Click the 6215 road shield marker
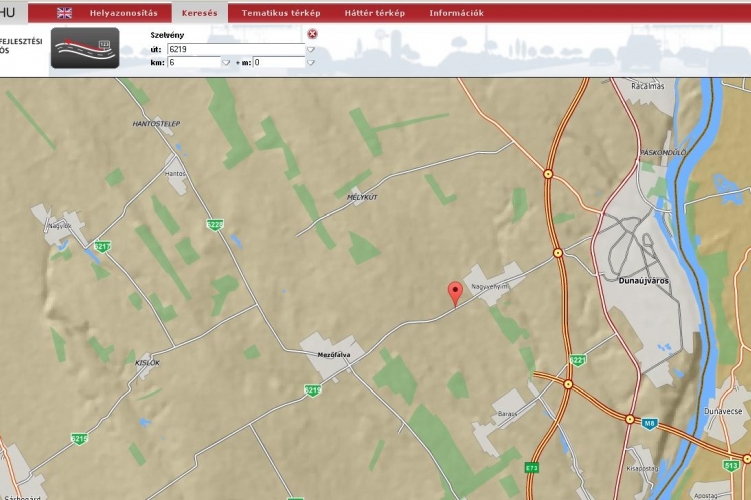Viewport: 751px width, 500px height. (79, 438)
